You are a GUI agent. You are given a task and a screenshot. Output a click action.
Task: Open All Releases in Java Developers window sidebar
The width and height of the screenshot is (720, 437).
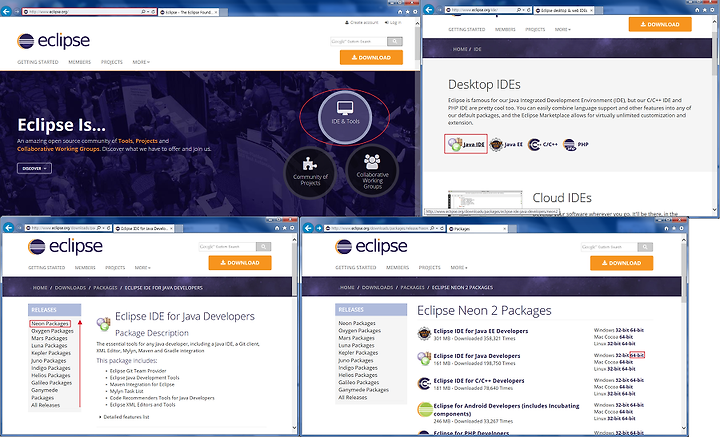tap(45, 405)
